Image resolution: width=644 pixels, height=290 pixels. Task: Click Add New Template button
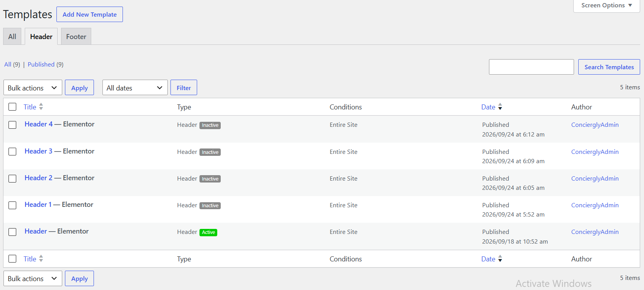(x=90, y=14)
